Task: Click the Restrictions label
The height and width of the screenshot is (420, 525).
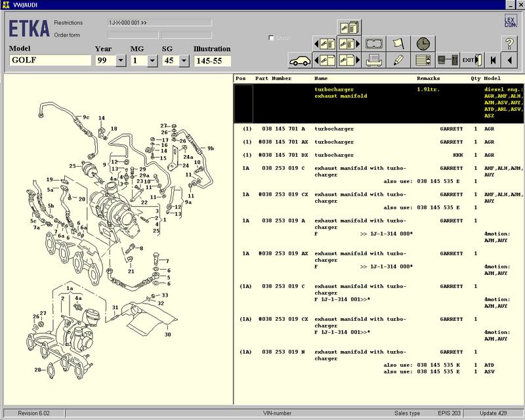Action: 68,23
